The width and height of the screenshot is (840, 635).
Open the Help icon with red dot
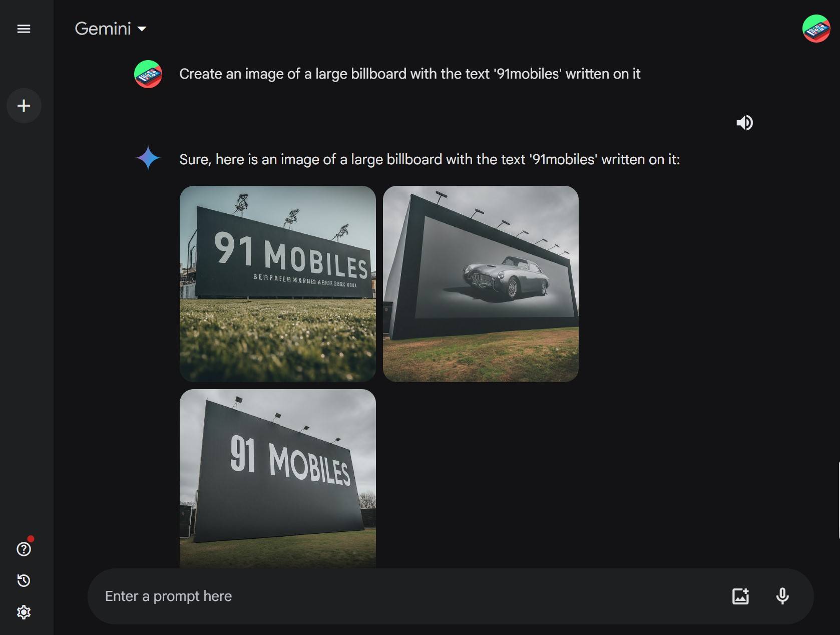pyautogui.click(x=24, y=549)
